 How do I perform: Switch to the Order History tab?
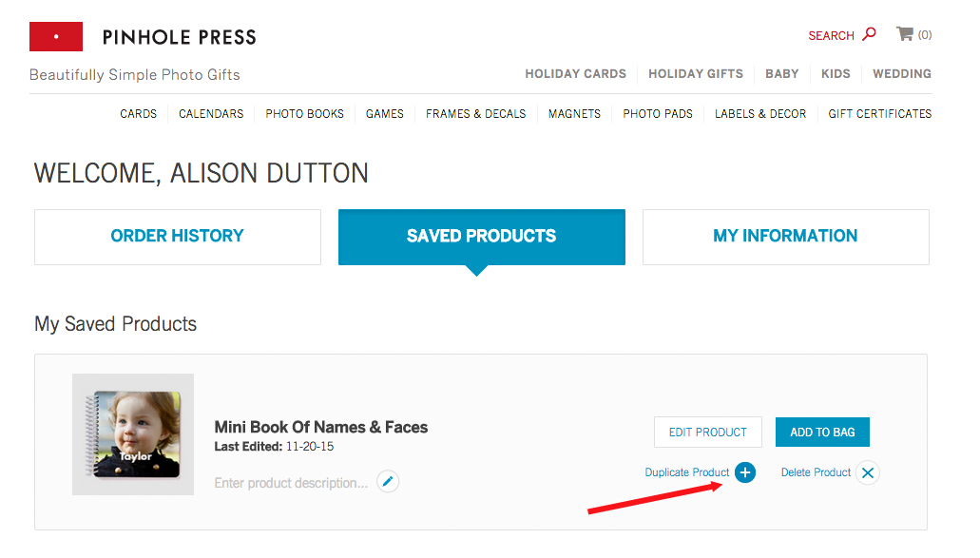pyautogui.click(x=177, y=236)
